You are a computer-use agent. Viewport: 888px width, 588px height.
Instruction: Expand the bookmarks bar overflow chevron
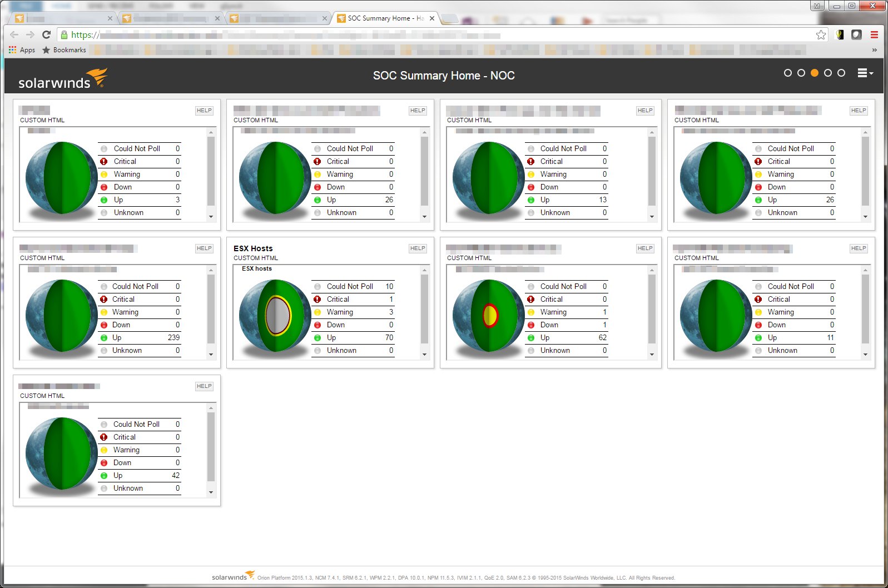click(875, 50)
